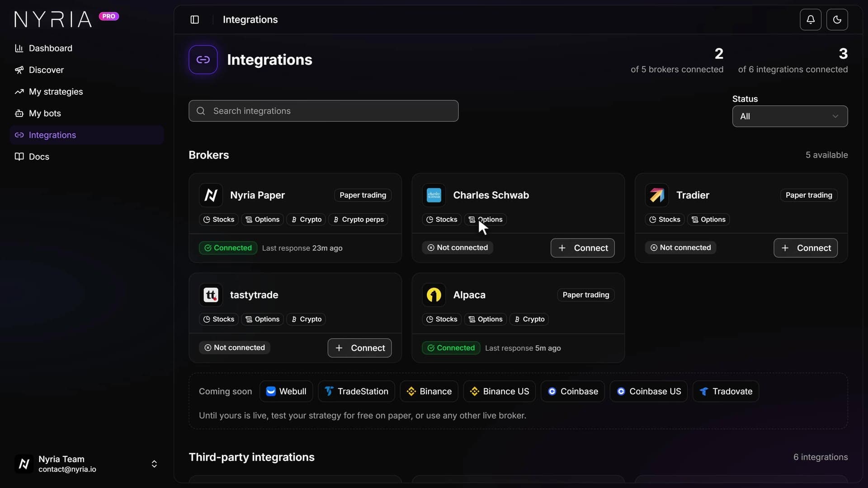Viewport: 868px width, 488px height.
Task: Click Tradier's Paper trading tag
Action: (809, 195)
